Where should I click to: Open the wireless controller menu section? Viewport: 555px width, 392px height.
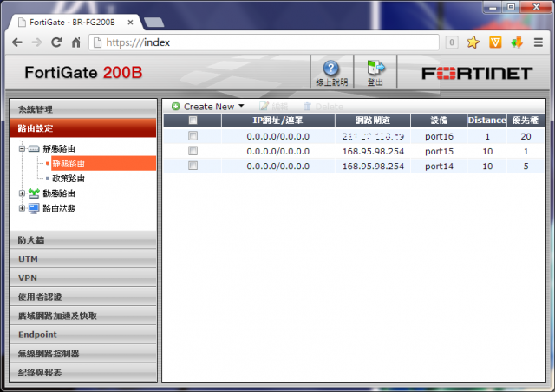click(x=83, y=353)
